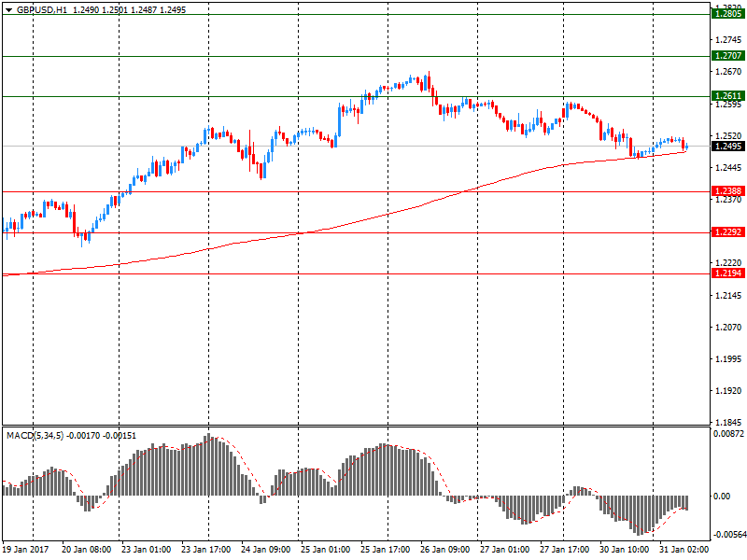Click the 25 Jan 17:00 time label
Image resolution: width=747 pixels, height=560 pixels.
click(x=385, y=549)
